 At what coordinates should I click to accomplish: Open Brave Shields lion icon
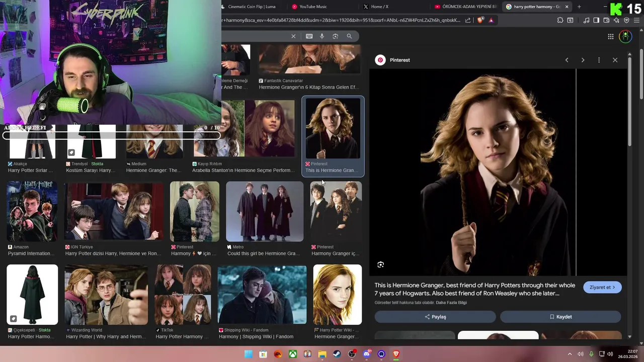[x=480, y=20]
